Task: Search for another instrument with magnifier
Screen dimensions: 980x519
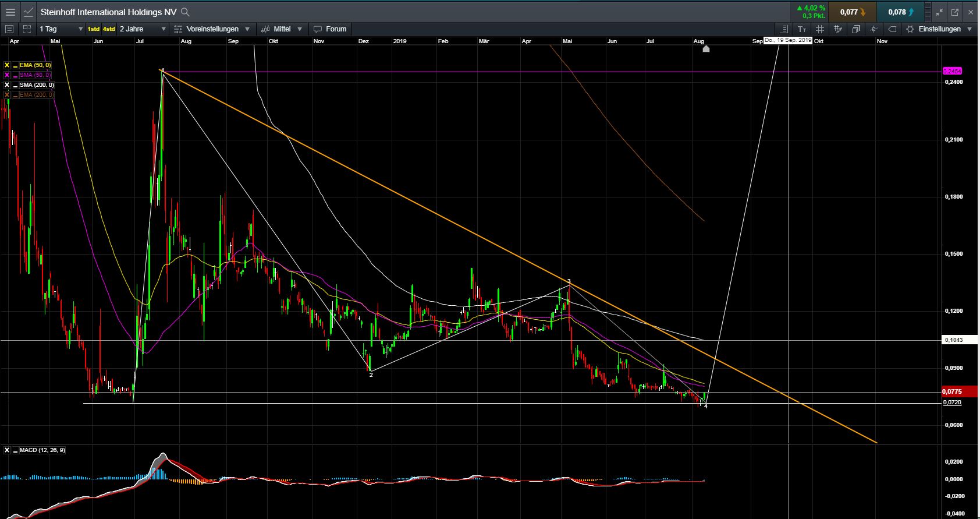Action: 185,12
